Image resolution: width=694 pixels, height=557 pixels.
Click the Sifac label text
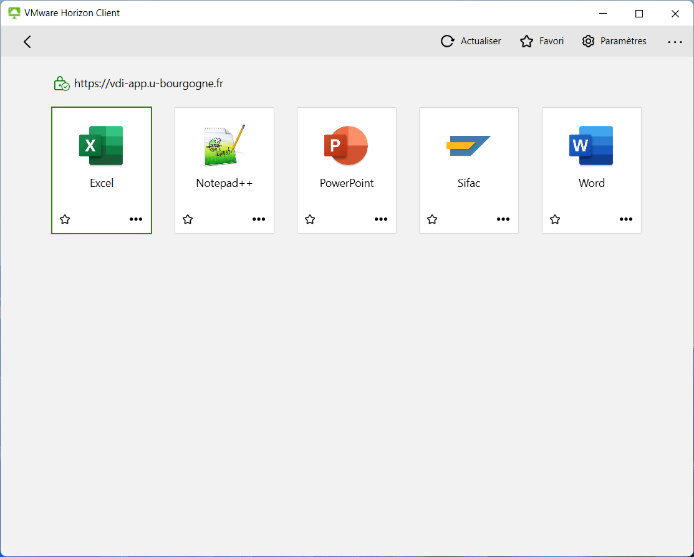469,183
